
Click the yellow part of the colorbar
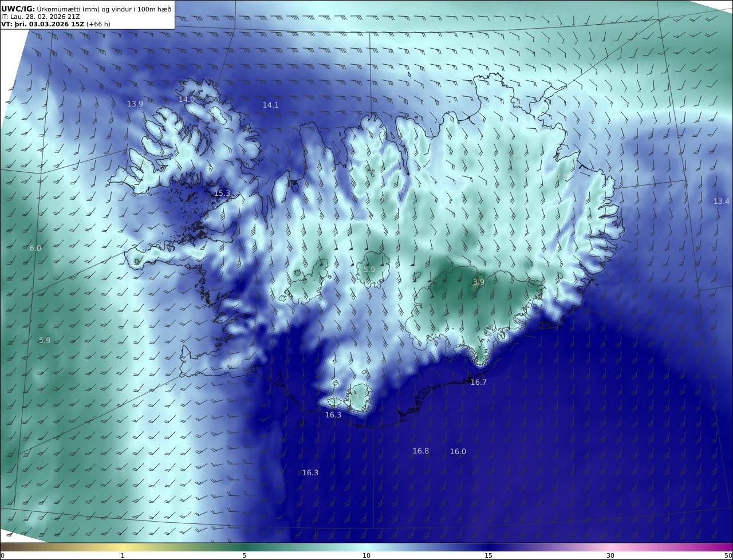(x=123, y=547)
